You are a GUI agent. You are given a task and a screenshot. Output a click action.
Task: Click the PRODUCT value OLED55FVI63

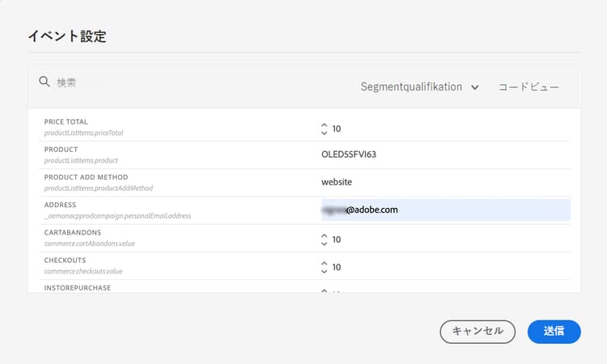(x=349, y=154)
